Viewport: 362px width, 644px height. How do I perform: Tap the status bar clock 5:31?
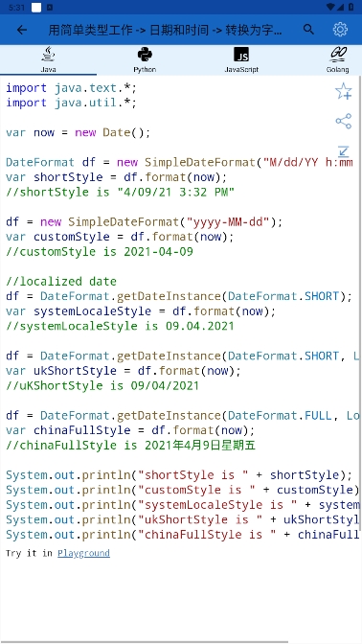point(17,7)
